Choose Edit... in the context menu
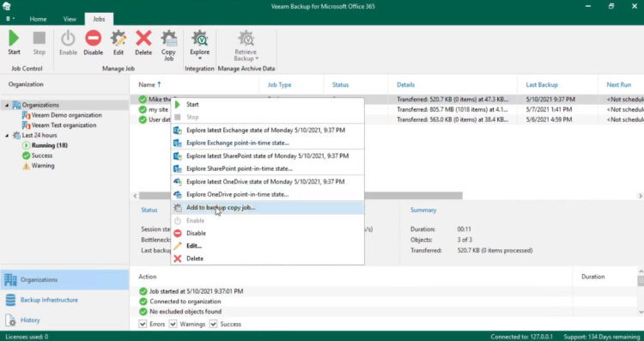Screen dimensions: 644x341 (267, 246)
